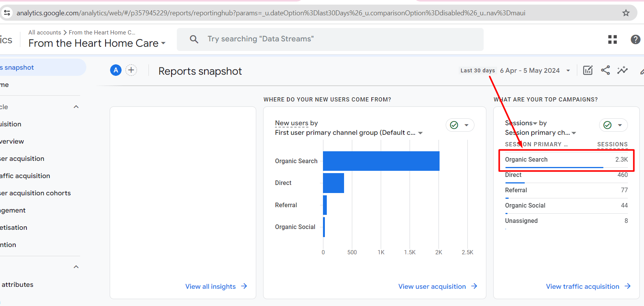Open the Google apps grid icon

tap(613, 39)
